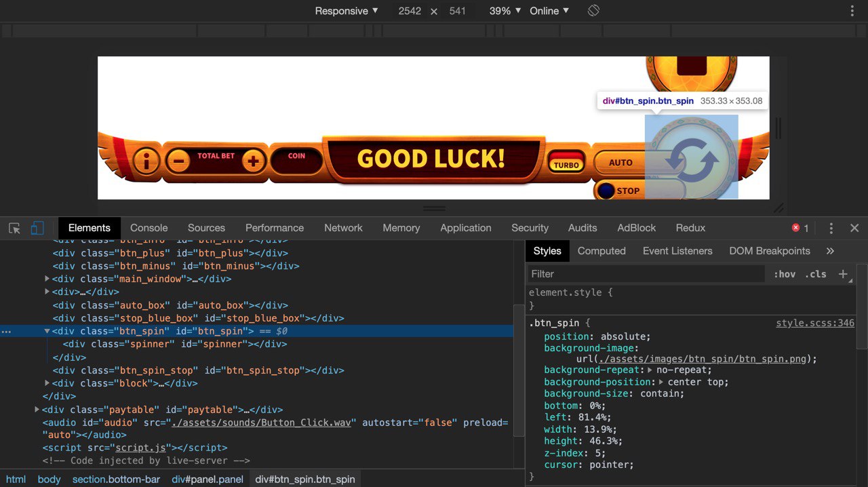Click the viewport width field 2542

410,11
